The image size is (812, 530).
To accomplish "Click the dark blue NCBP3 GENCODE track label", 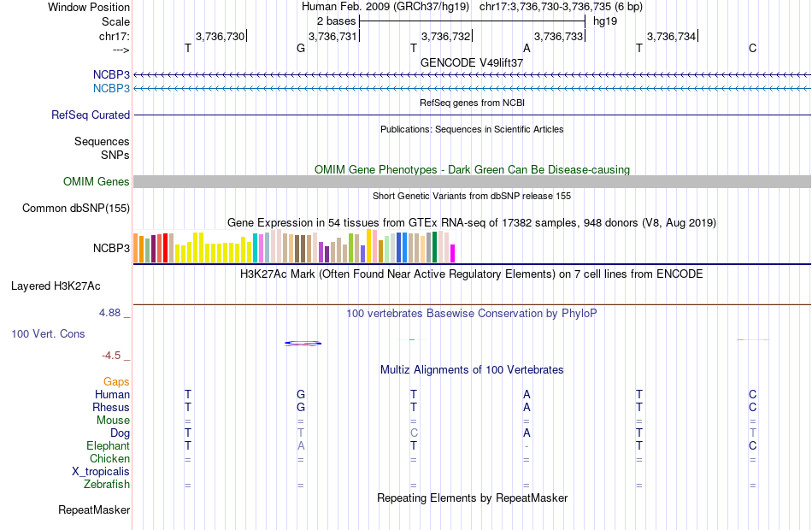I will coord(111,74).
